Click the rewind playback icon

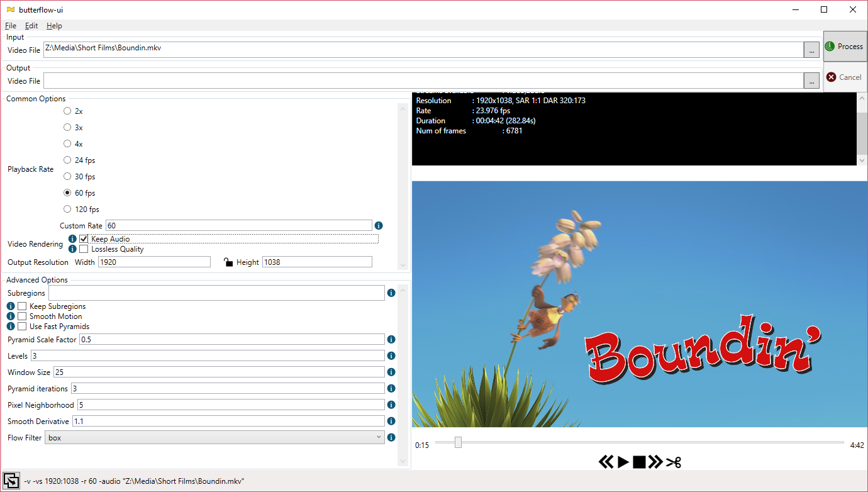606,462
